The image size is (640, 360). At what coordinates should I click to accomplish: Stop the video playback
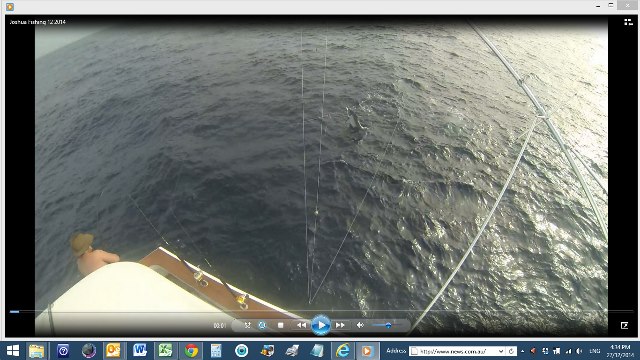[280, 325]
